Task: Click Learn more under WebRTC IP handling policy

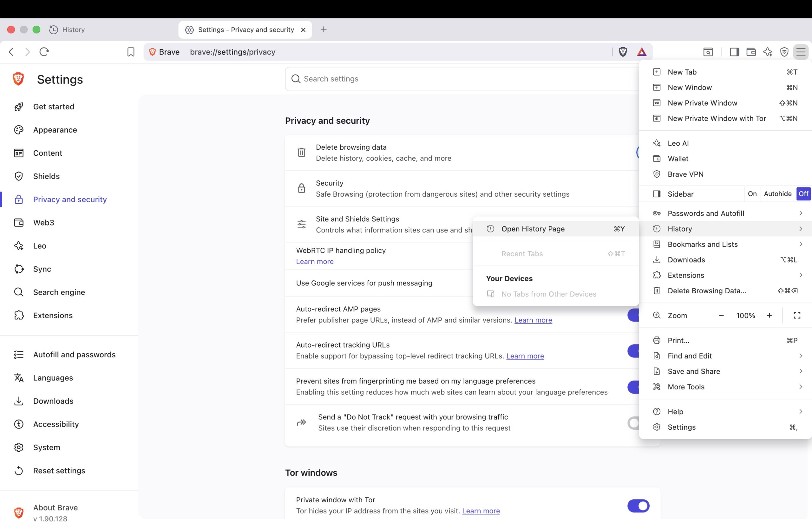Action: click(315, 262)
